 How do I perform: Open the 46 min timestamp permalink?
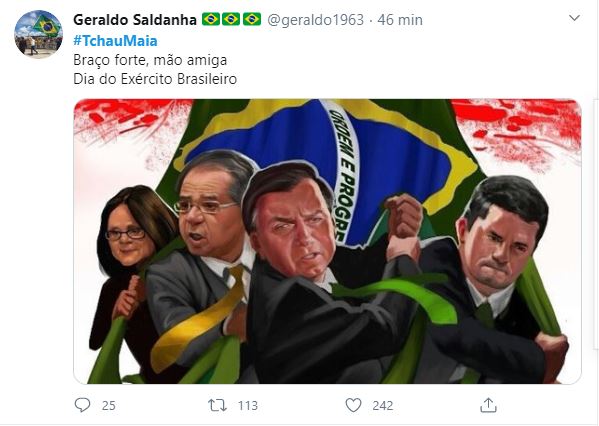(400, 19)
